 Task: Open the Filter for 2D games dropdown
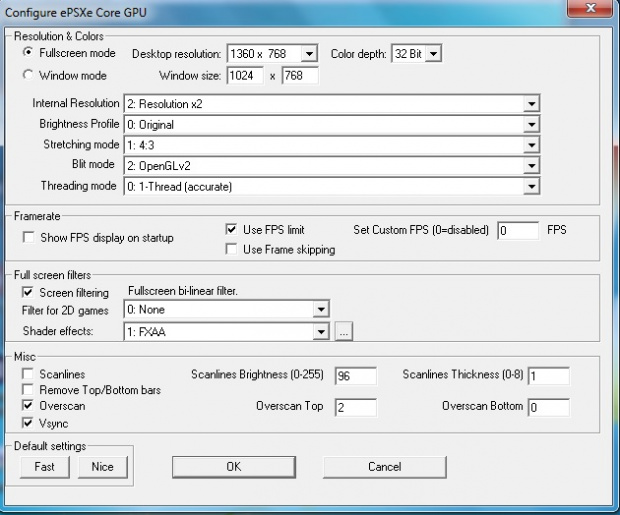click(x=227, y=309)
